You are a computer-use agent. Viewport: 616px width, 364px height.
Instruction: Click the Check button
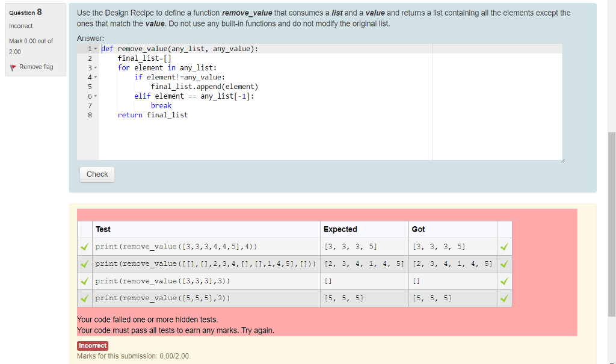coord(97,174)
